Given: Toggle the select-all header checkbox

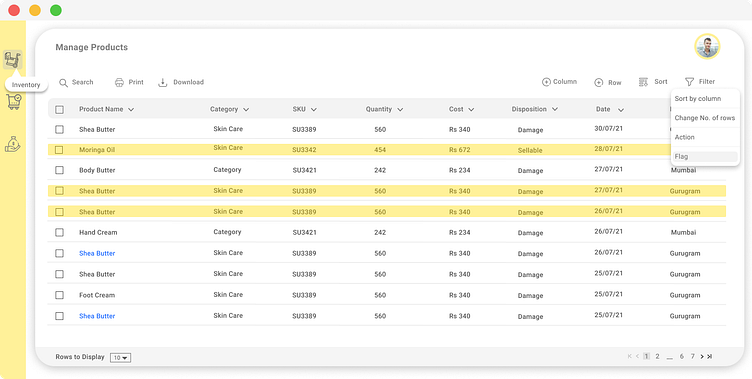Looking at the screenshot, I should point(59,110).
